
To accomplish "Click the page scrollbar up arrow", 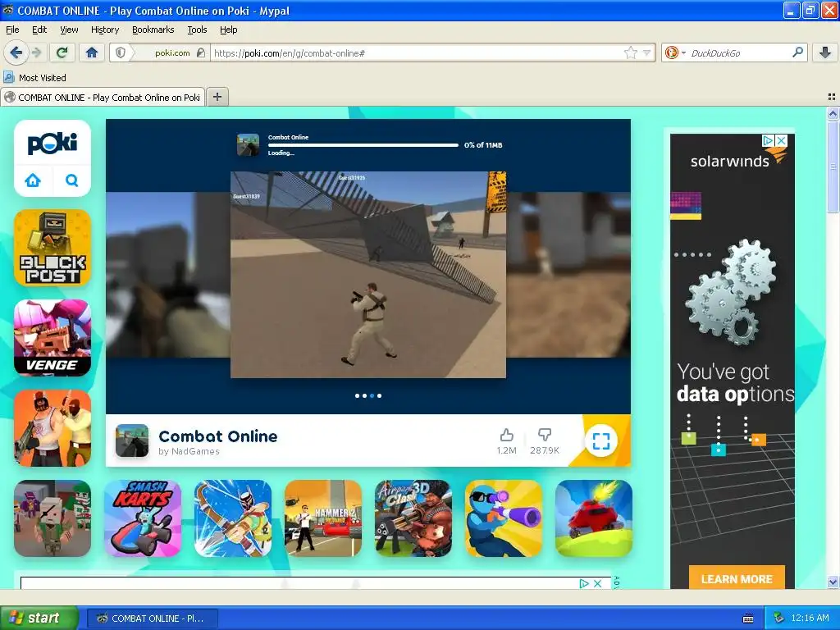I will (833, 113).
